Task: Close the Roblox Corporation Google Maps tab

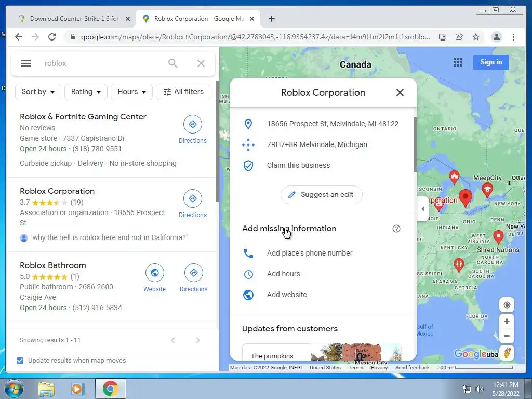Action: tap(252, 19)
